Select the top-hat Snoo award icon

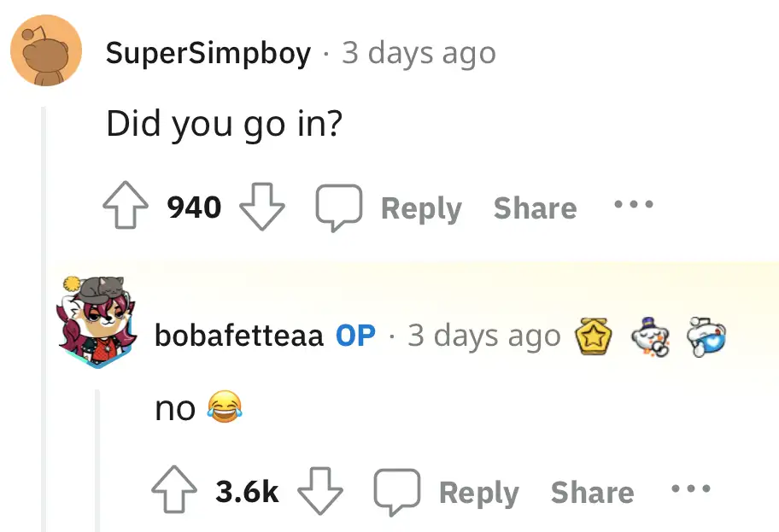coord(650,336)
